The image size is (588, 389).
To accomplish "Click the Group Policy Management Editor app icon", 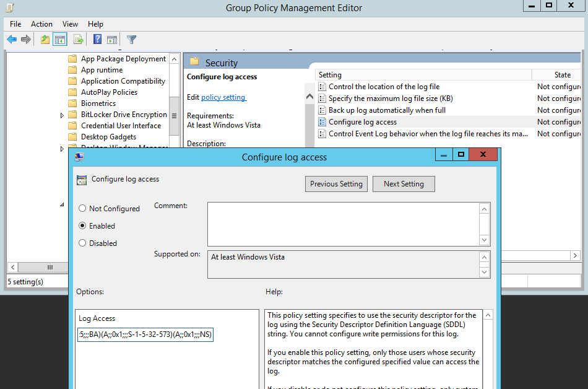I will [x=10, y=7].
